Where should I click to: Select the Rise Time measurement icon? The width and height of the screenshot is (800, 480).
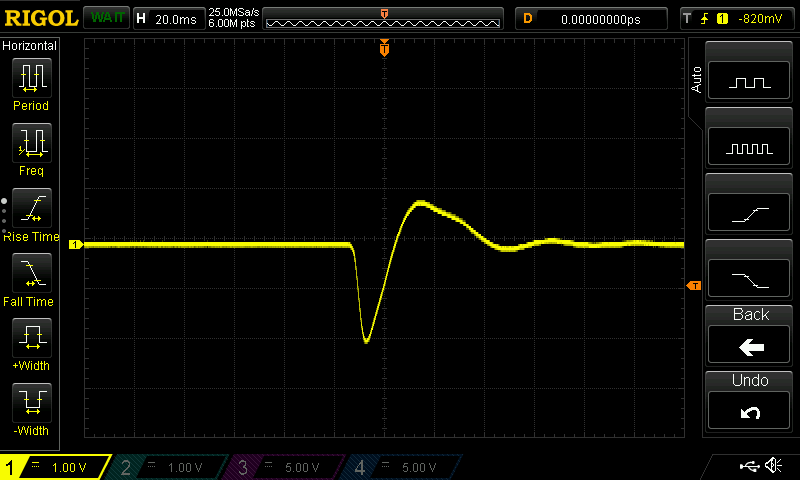(x=32, y=208)
